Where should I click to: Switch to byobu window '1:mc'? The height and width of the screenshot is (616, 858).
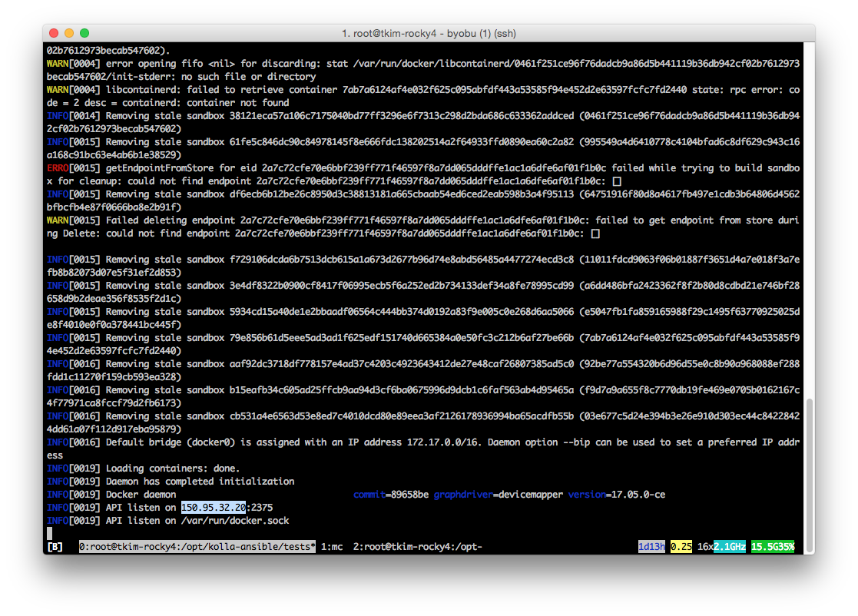pyautogui.click(x=332, y=547)
